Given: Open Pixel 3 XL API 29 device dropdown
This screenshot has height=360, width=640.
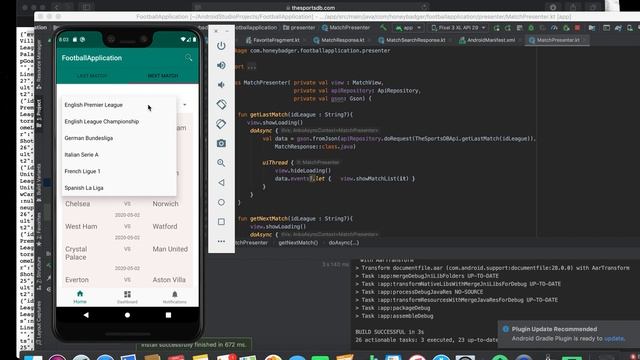Looking at the screenshot, I should click(x=459, y=28).
